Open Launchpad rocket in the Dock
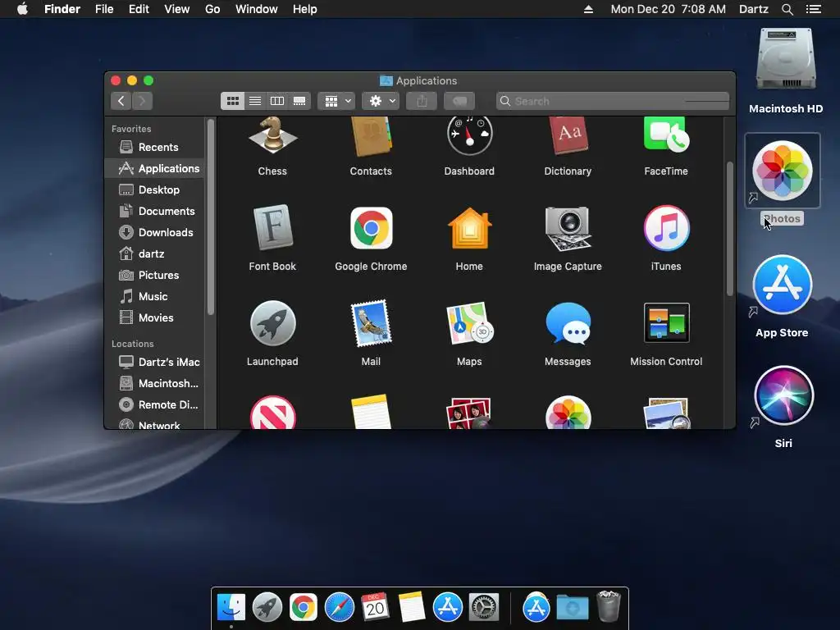This screenshot has width=840, height=630. click(267, 607)
